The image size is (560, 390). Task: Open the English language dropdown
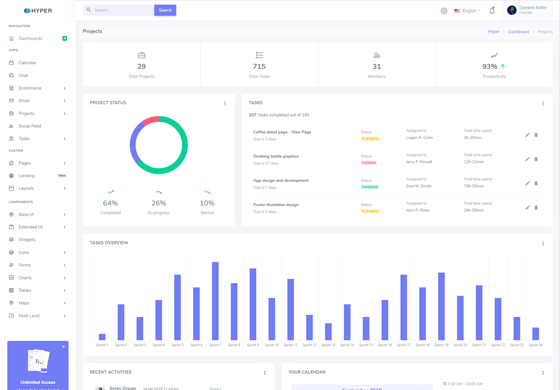tap(467, 11)
